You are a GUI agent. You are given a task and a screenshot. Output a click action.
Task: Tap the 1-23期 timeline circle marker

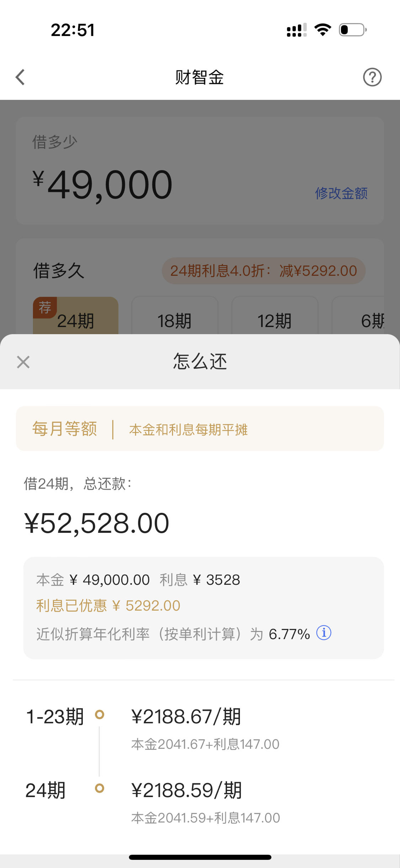tap(100, 714)
